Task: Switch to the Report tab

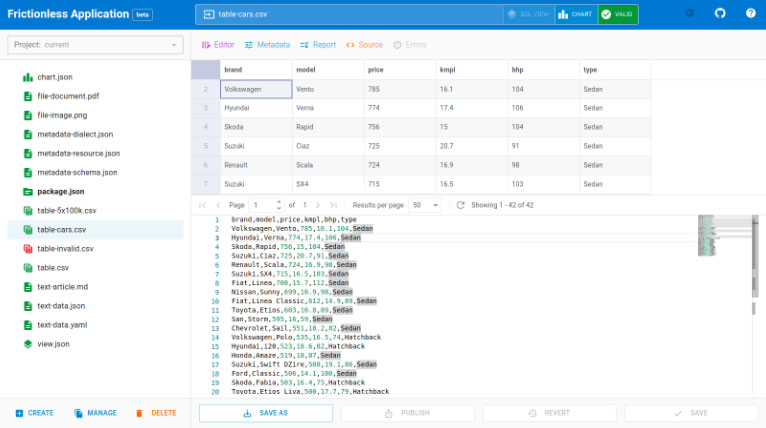Action: click(x=318, y=45)
